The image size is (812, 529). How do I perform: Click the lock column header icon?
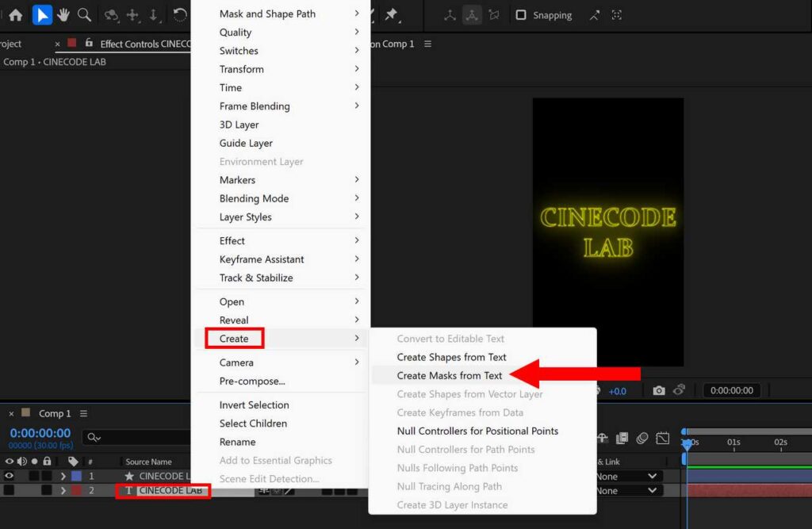click(47, 461)
